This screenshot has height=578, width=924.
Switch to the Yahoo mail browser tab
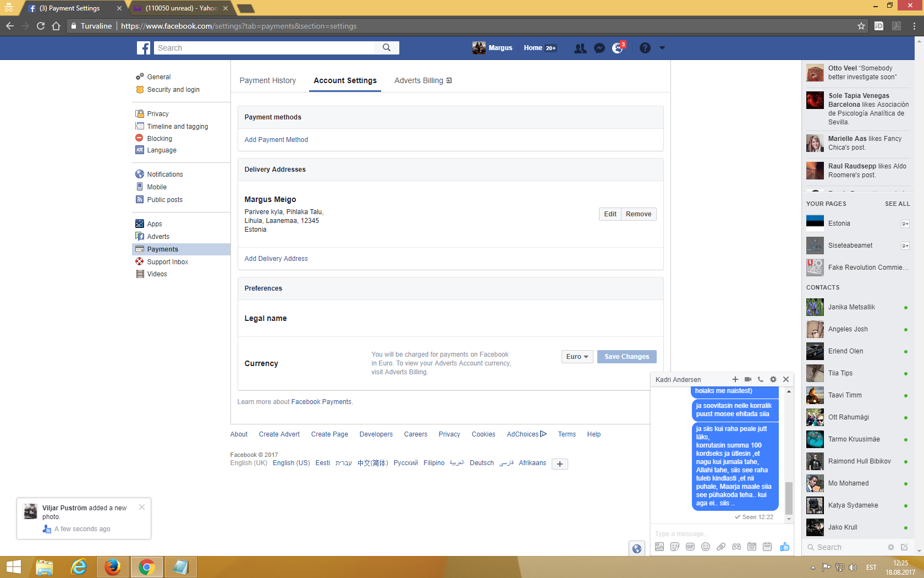click(182, 8)
